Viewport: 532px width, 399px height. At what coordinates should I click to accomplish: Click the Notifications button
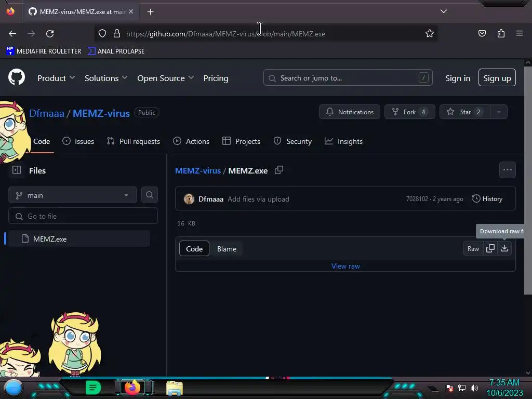pyautogui.click(x=350, y=112)
